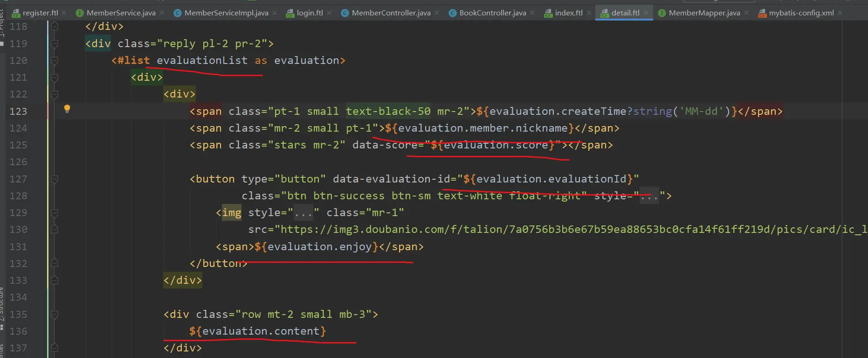Screen dimensions: 868x358
Task: Expand the folded style value on line 128
Action: 649,196
